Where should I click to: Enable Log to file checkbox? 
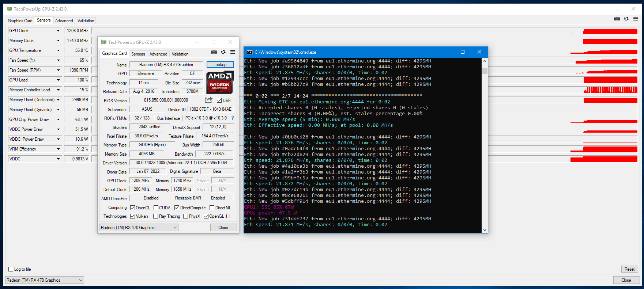pos(11,269)
